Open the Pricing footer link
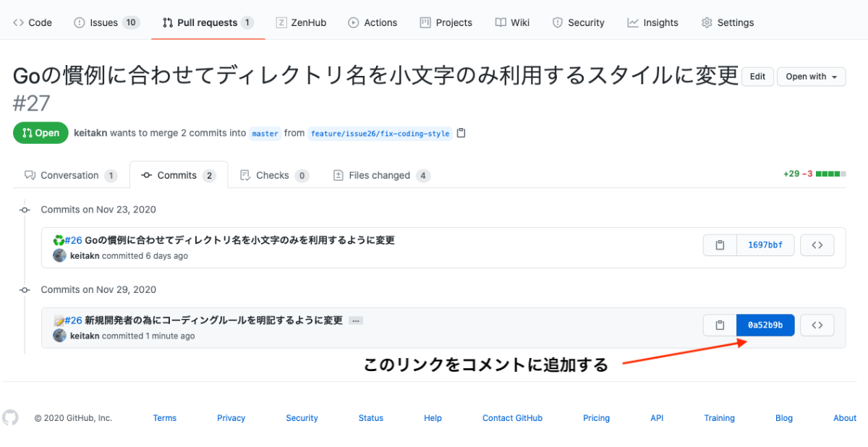This screenshot has width=868, height=447. pos(597,418)
